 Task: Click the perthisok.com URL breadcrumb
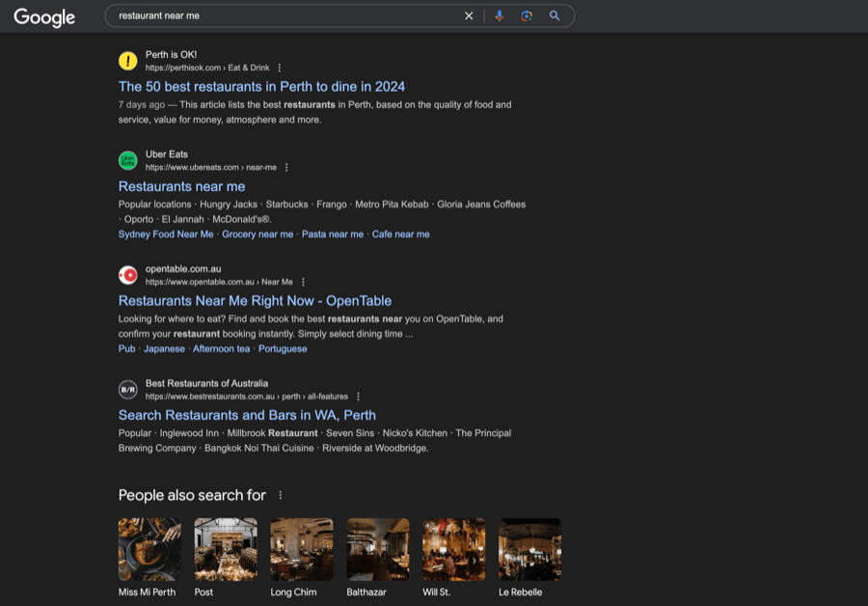[x=207, y=68]
